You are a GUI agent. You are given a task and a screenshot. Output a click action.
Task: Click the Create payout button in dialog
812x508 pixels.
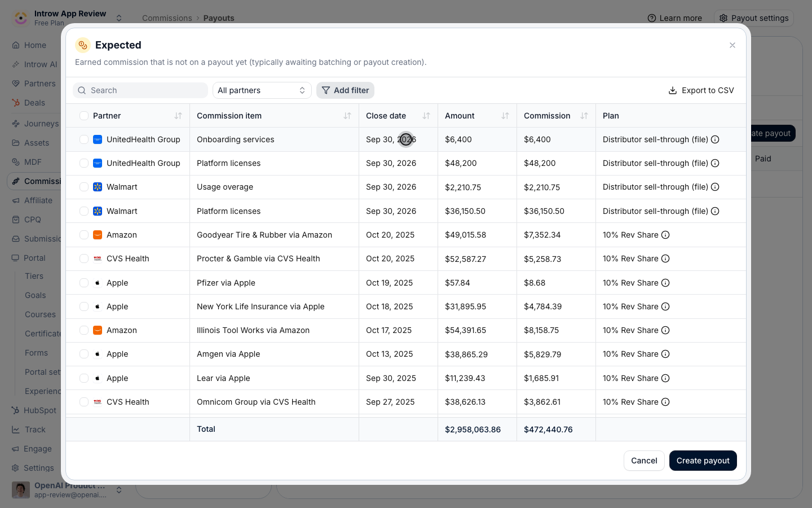coord(703,461)
